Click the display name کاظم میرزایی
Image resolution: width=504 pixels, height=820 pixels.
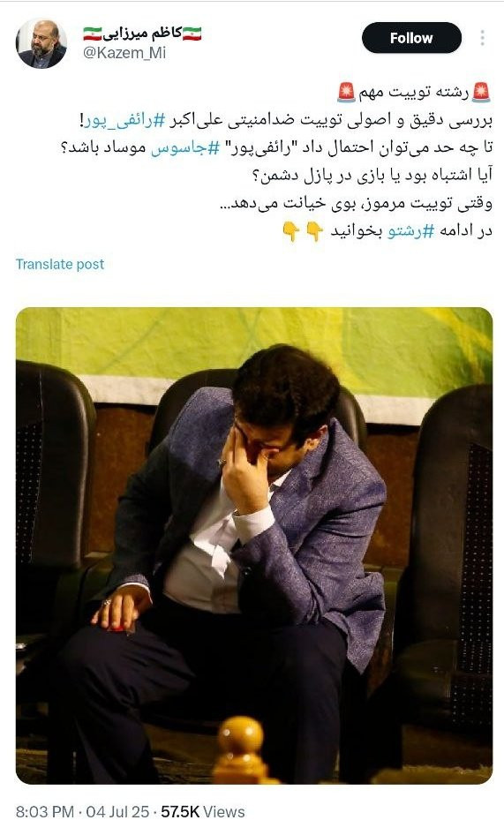[x=142, y=34]
